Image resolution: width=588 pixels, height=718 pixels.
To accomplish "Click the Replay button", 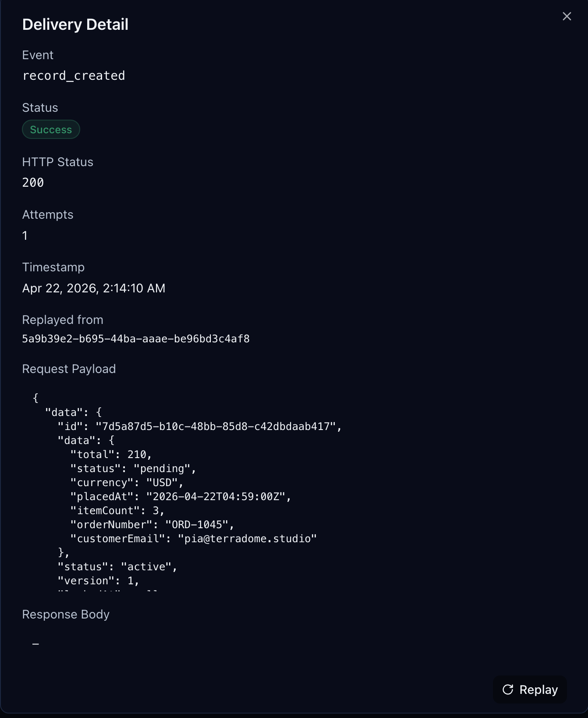I will [x=530, y=690].
